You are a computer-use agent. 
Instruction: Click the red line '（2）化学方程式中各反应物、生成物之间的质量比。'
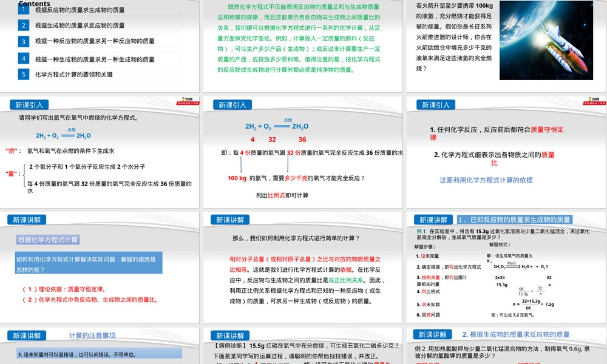[x=90, y=300]
